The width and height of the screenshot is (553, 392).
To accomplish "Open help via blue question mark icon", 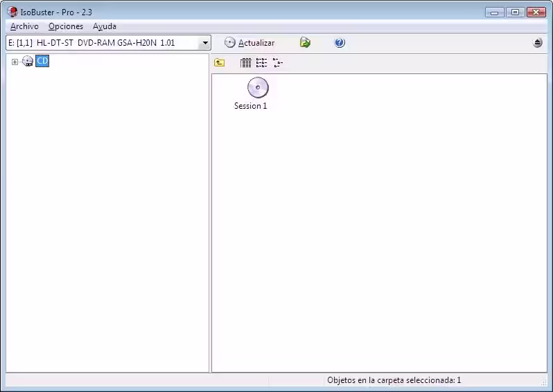I will click(x=340, y=43).
